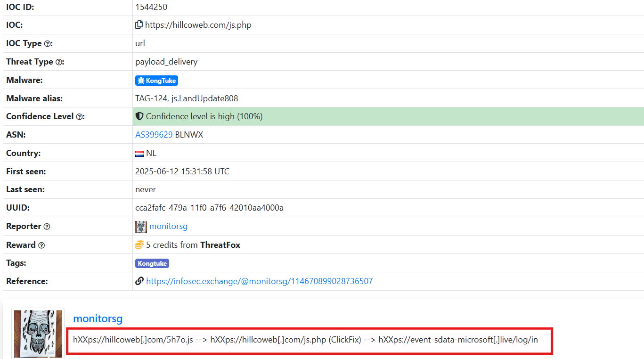
Task: Open the monitorsg name heading in the comment
Action: click(98, 318)
